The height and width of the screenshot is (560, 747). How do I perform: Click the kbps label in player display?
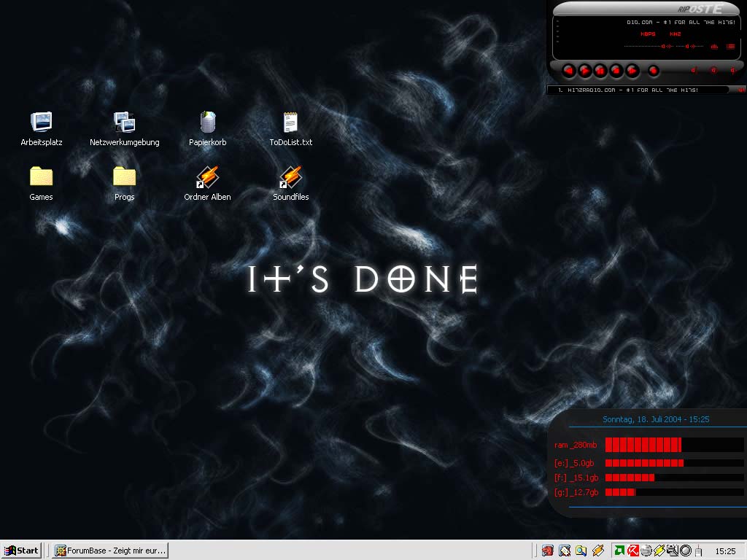point(648,34)
